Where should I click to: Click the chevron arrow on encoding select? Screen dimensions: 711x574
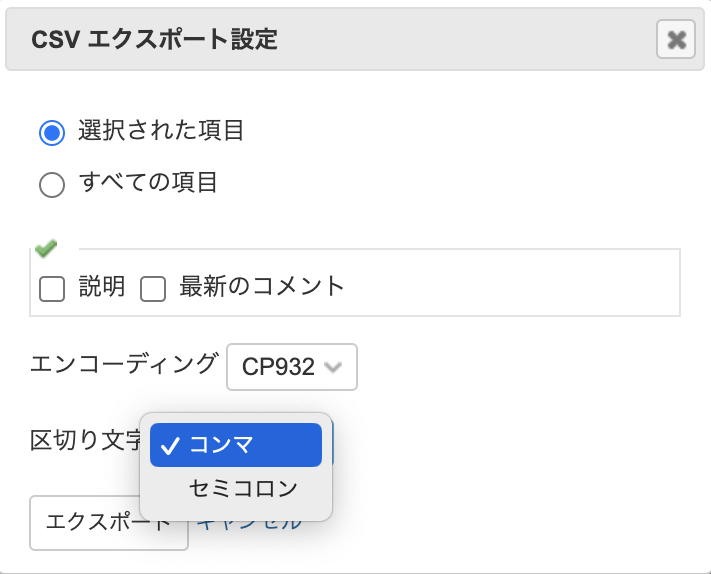tap(334, 368)
